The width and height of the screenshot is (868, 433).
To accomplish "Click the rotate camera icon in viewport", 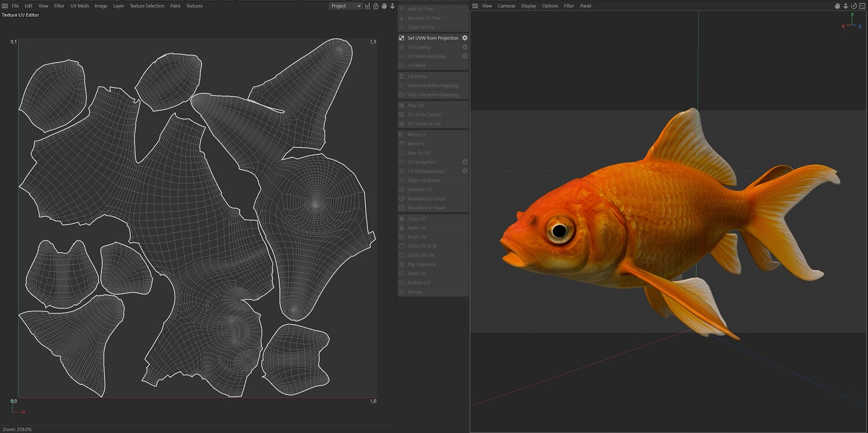I will (x=854, y=6).
